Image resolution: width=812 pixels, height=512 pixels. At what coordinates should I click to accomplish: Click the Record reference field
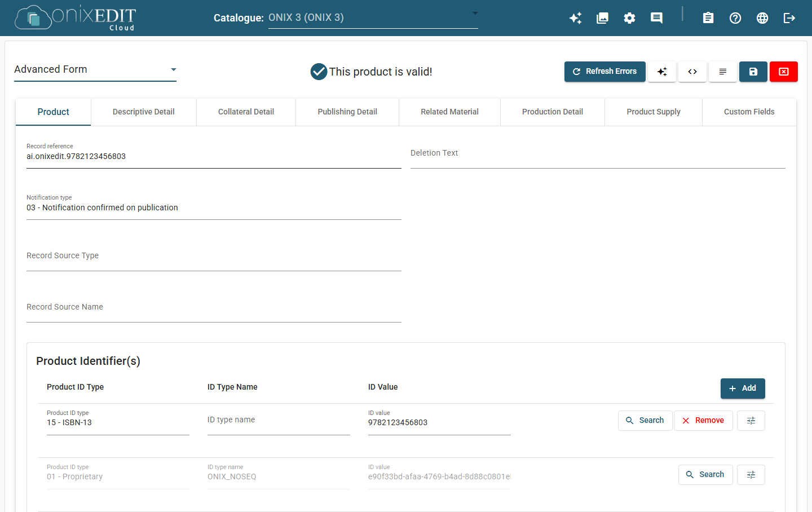pyautogui.click(x=214, y=155)
